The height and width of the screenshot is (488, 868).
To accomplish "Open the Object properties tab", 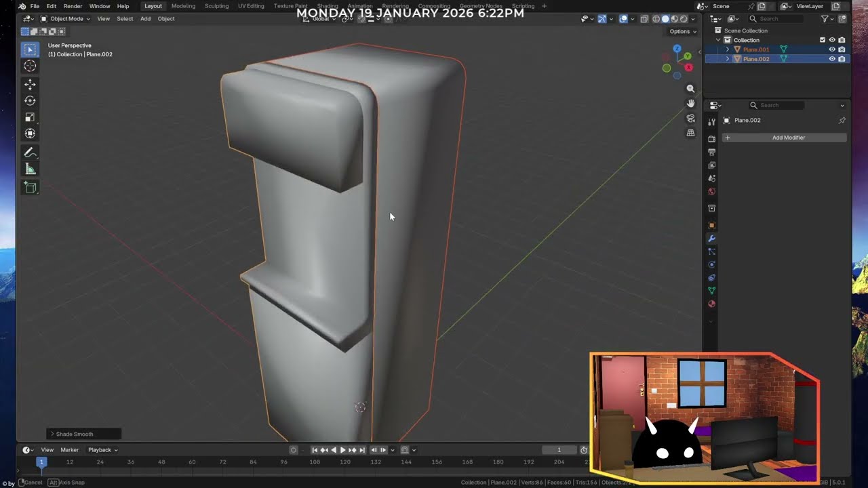I will [711, 225].
